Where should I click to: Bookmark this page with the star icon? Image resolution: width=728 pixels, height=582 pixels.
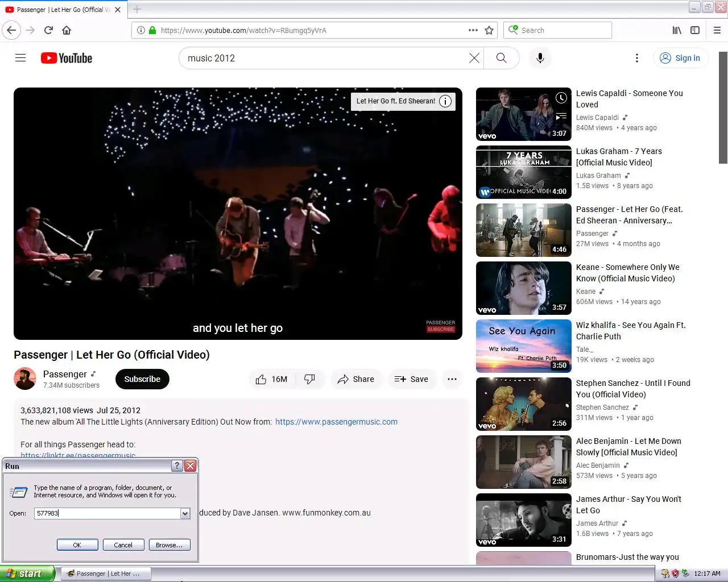pyautogui.click(x=489, y=30)
